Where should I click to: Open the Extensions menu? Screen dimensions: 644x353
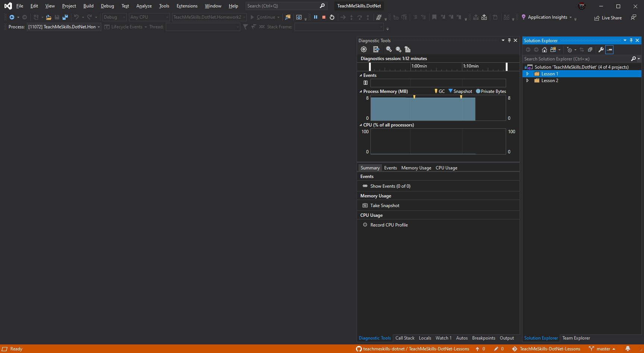click(187, 6)
